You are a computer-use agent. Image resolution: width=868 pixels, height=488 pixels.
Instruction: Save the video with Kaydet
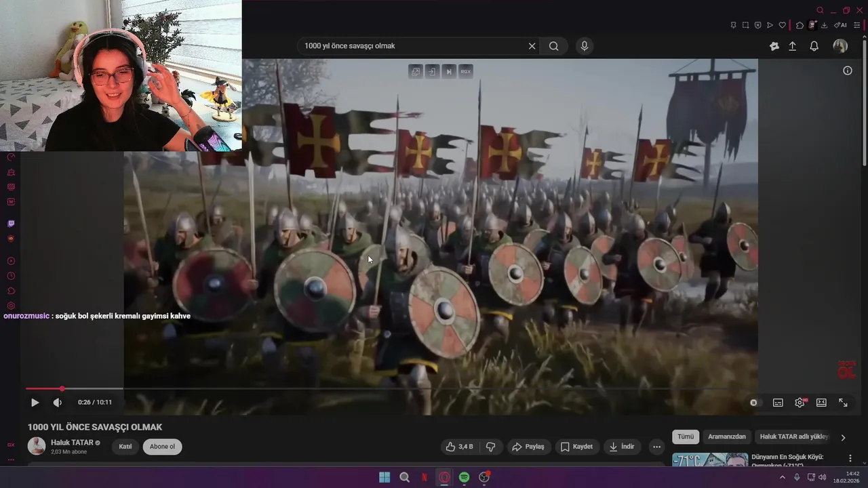click(x=576, y=447)
